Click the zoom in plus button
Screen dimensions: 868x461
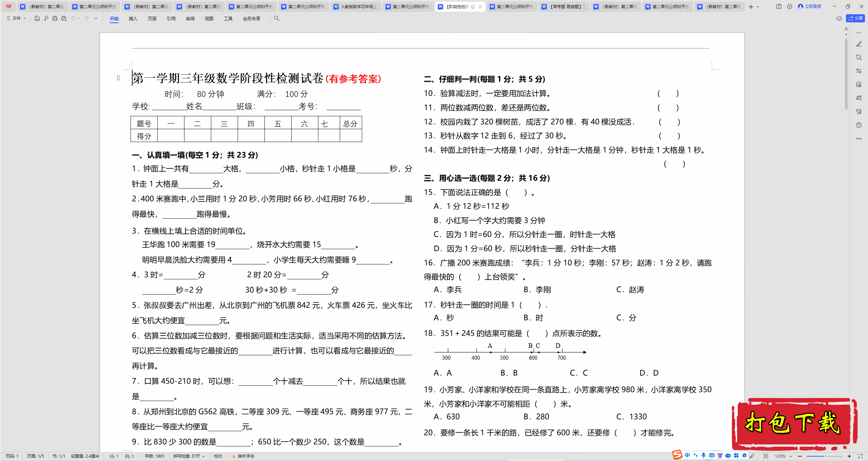(x=849, y=456)
